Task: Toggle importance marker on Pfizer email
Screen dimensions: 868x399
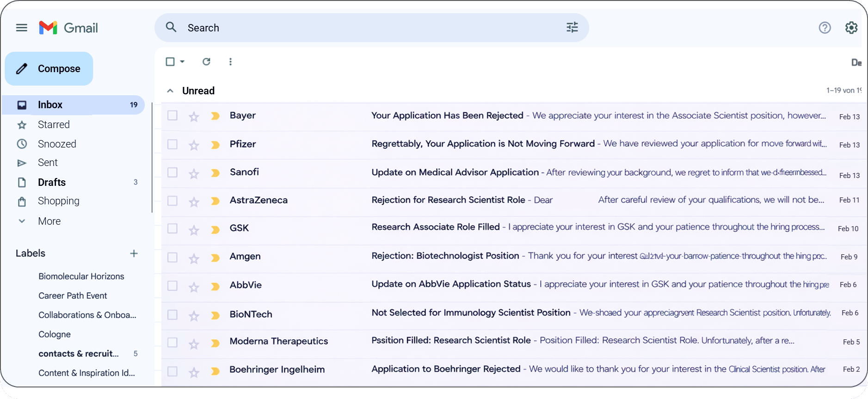Action: (x=215, y=145)
